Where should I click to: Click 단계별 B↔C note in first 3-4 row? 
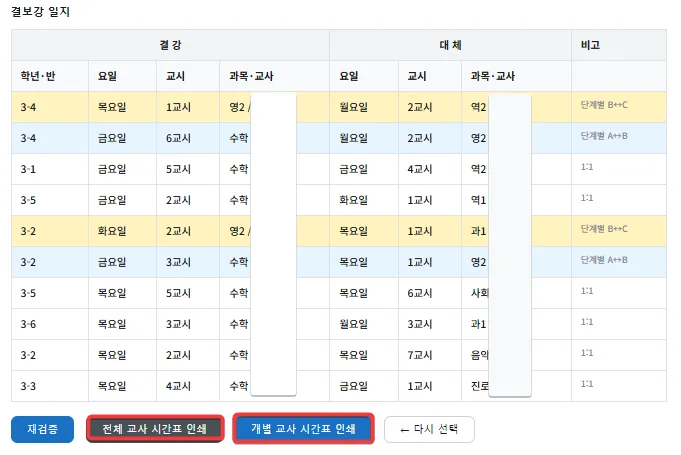tap(604, 105)
